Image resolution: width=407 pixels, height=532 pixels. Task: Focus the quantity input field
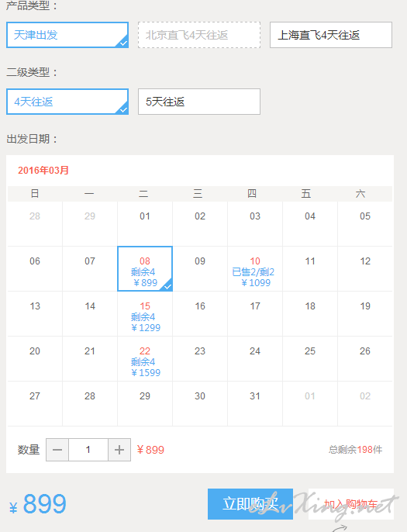click(x=88, y=450)
